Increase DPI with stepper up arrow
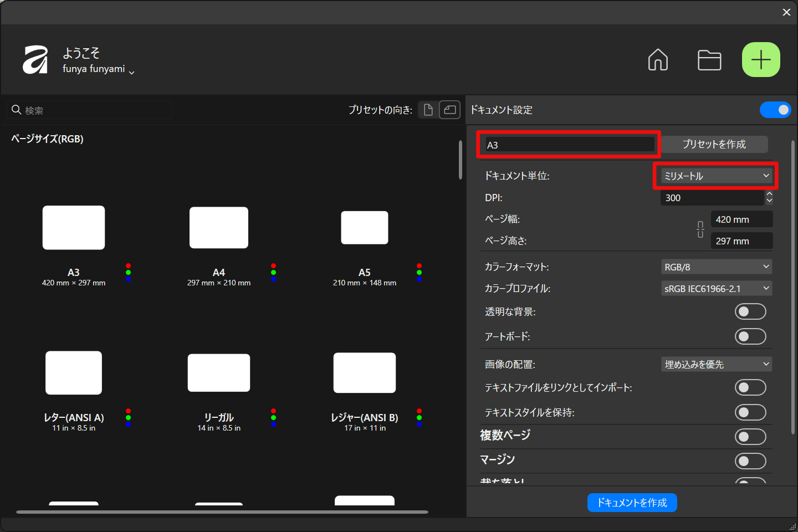This screenshot has height=532, width=798. pos(769,194)
